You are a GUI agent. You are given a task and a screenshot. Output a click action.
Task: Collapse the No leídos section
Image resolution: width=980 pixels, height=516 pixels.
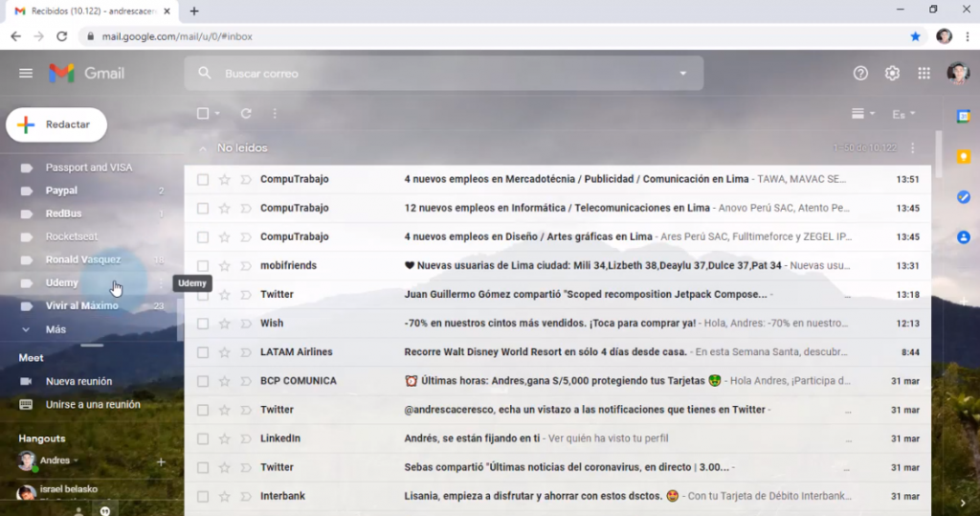[x=203, y=148]
